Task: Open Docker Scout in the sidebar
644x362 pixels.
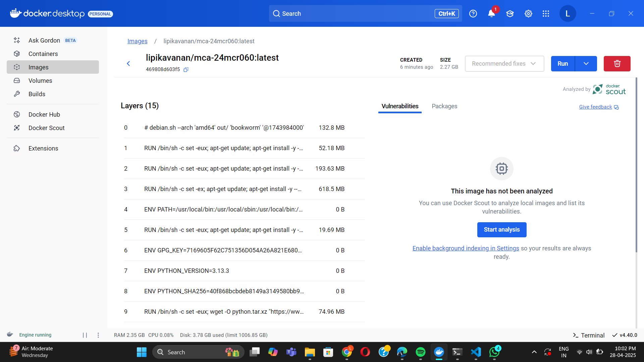Action: (x=53, y=128)
